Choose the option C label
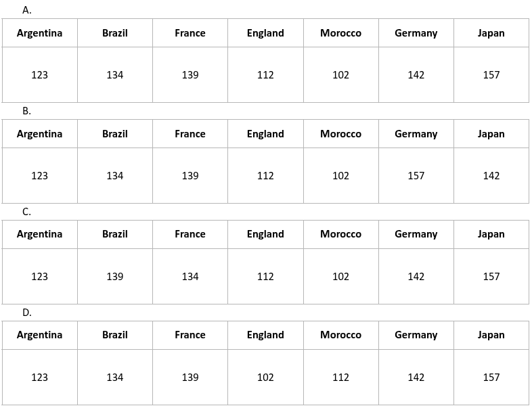Image resolution: width=532 pixels, height=408 pixels. pyautogui.click(x=27, y=212)
